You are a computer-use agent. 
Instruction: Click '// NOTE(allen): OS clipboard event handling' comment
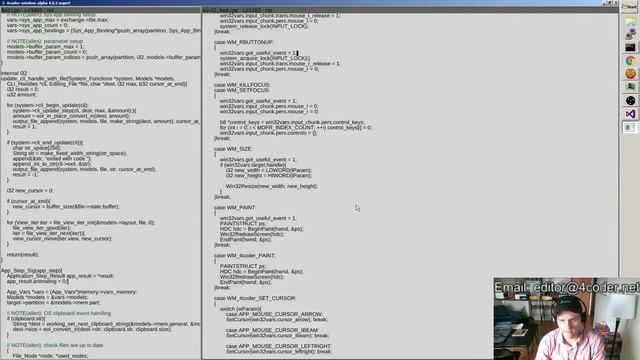(x=59, y=313)
